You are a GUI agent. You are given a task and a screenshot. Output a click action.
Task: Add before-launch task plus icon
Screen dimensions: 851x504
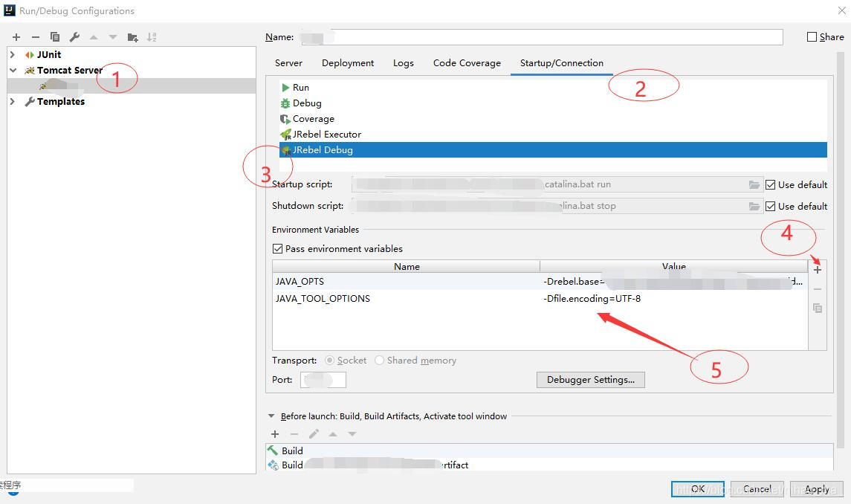[275, 434]
